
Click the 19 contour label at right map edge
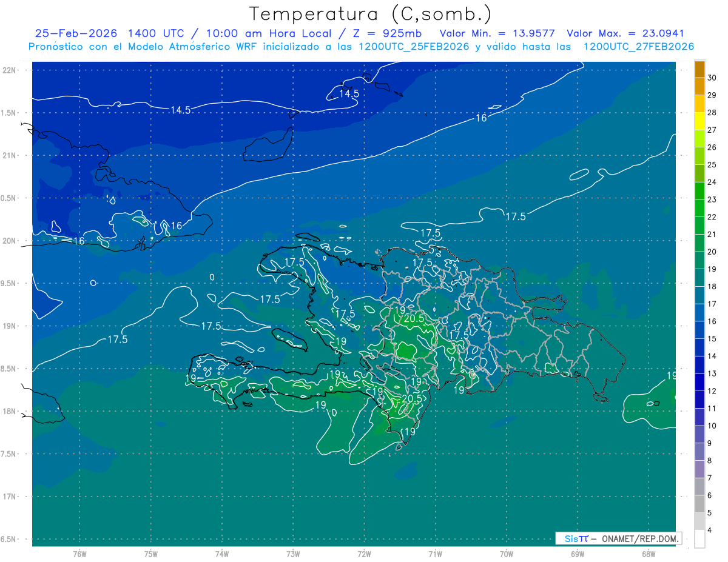[672, 376]
